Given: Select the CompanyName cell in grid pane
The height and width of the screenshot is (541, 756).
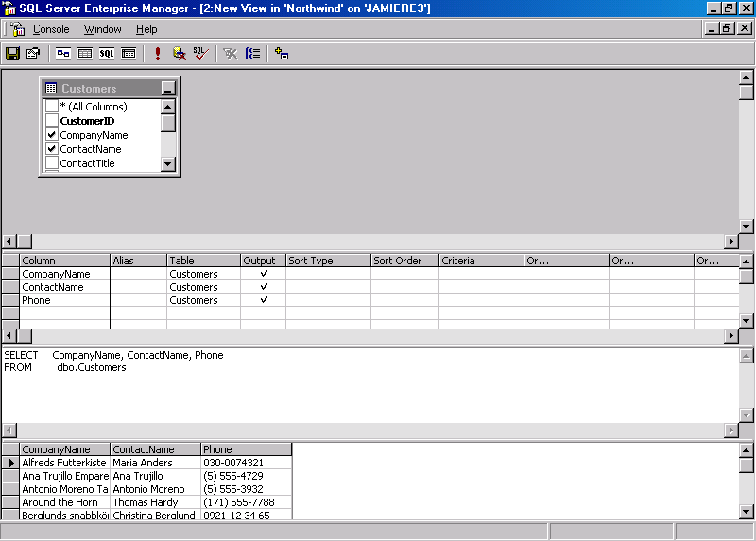Looking at the screenshot, I should [x=64, y=274].
